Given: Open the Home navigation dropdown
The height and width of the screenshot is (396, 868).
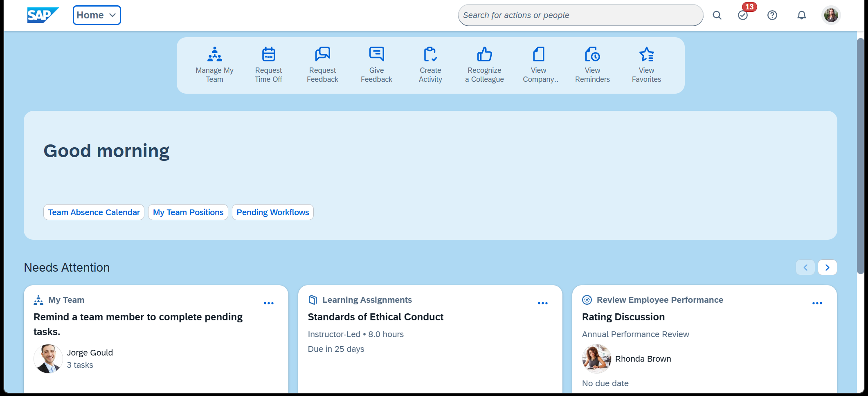Looking at the screenshot, I should click(x=97, y=15).
